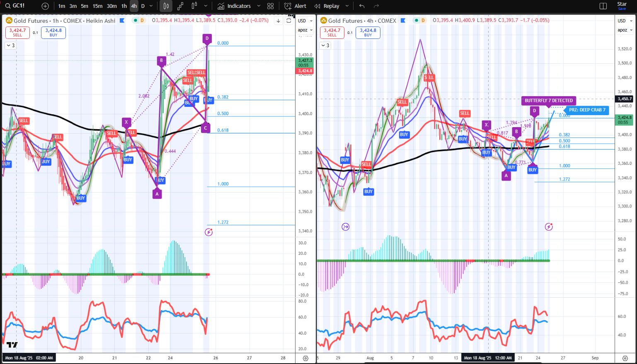Select pattern point B marker on 1h chart
The image size is (637, 364).
pos(161,61)
